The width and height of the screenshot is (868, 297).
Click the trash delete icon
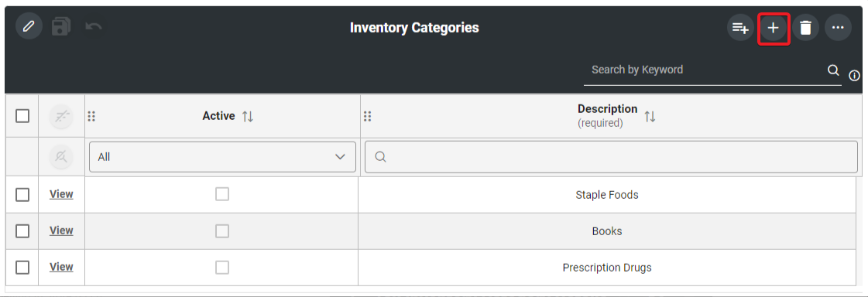pyautogui.click(x=805, y=28)
